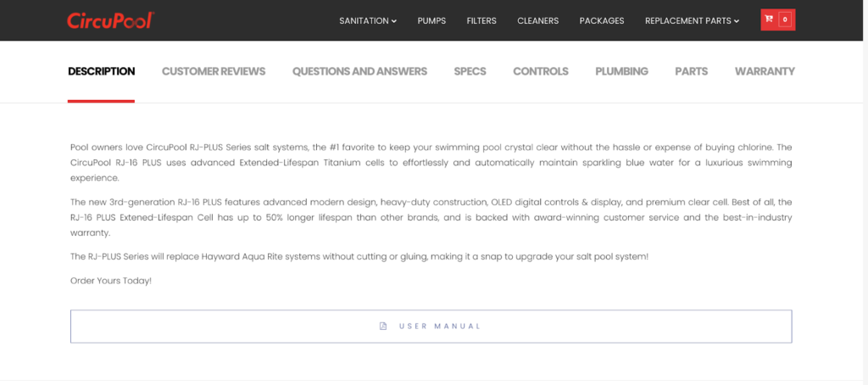Screen dimensions: 868x385
Task: Go to Pumps in navigation
Action: click(431, 21)
